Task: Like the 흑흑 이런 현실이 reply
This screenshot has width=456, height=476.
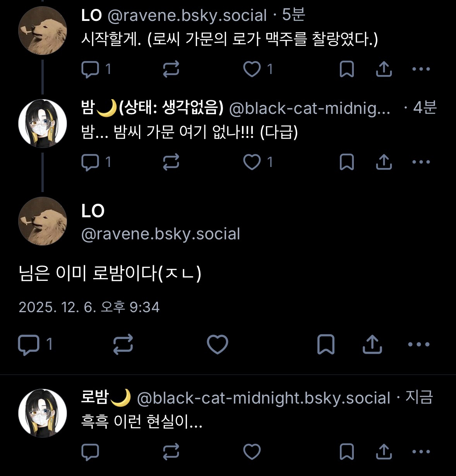Action: (x=252, y=452)
